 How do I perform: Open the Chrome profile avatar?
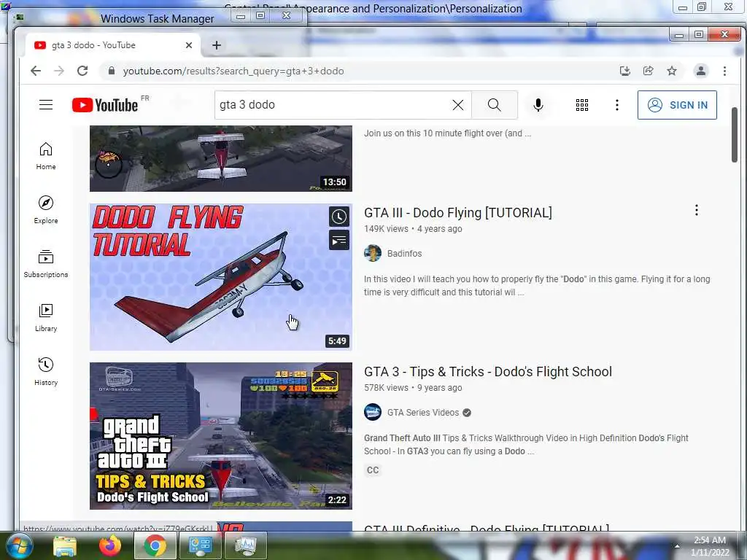[x=701, y=71]
